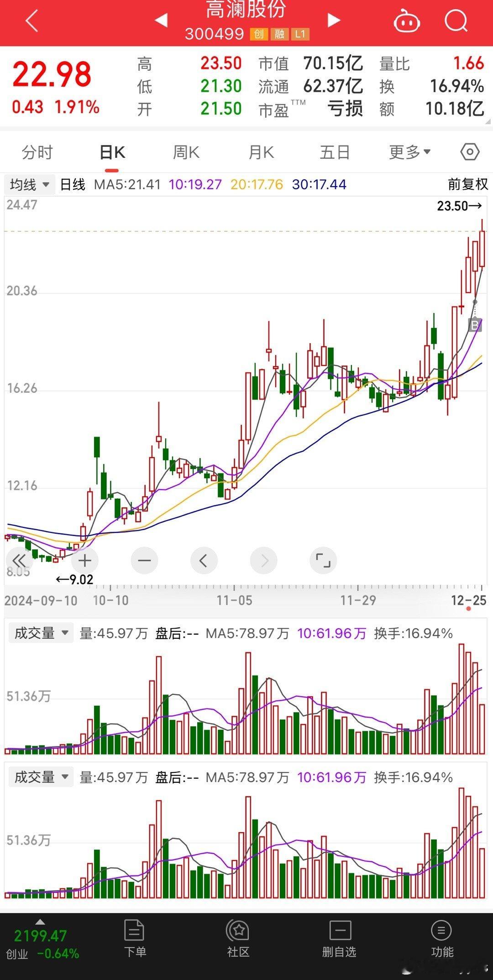493x980 pixels.
Task: Tap date label 11-29 on axis
Action: pyautogui.click(x=358, y=600)
